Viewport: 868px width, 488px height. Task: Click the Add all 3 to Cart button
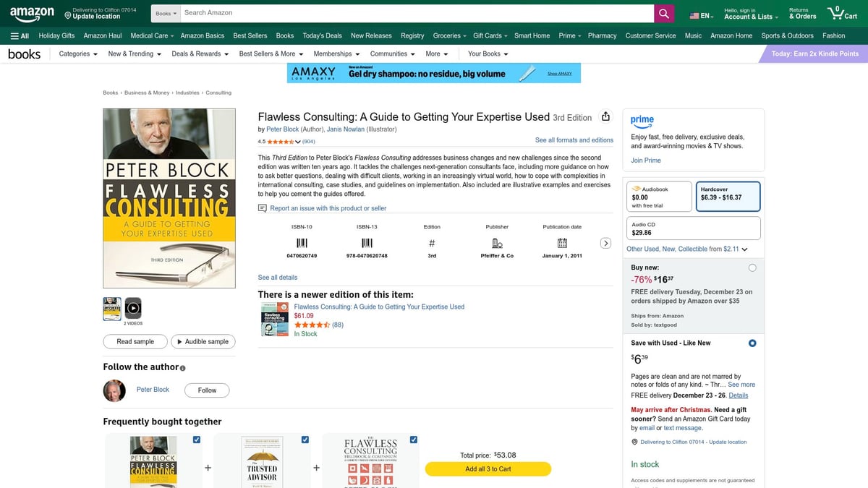(x=488, y=468)
